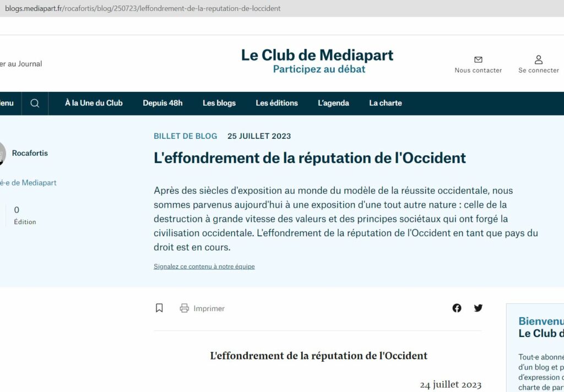The height and width of the screenshot is (392, 564).
Task: Click Participez au débat tagline
Action: tap(319, 69)
